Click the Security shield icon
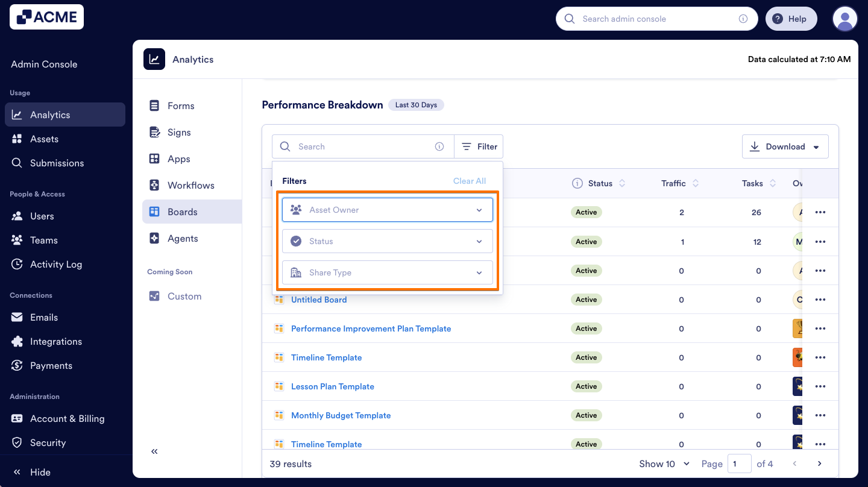 pyautogui.click(x=16, y=442)
